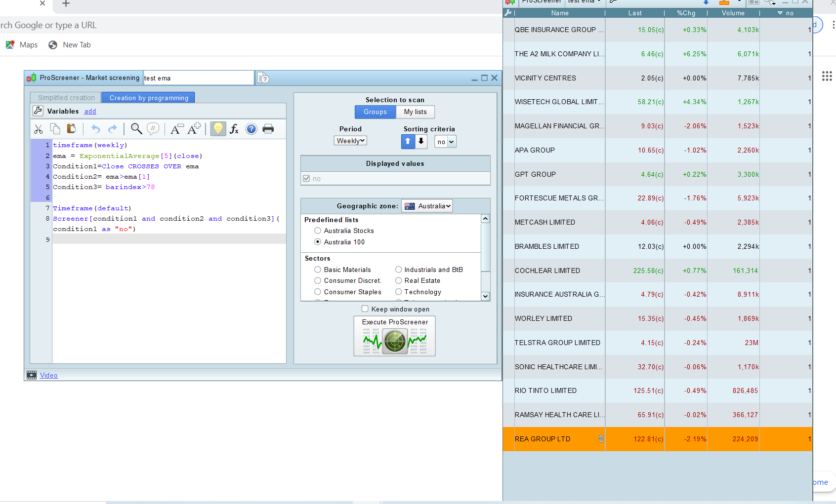The height and width of the screenshot is (504, 836).
Task: Select the Australia Stocks radio button
Action: click(x=318, y=231)
